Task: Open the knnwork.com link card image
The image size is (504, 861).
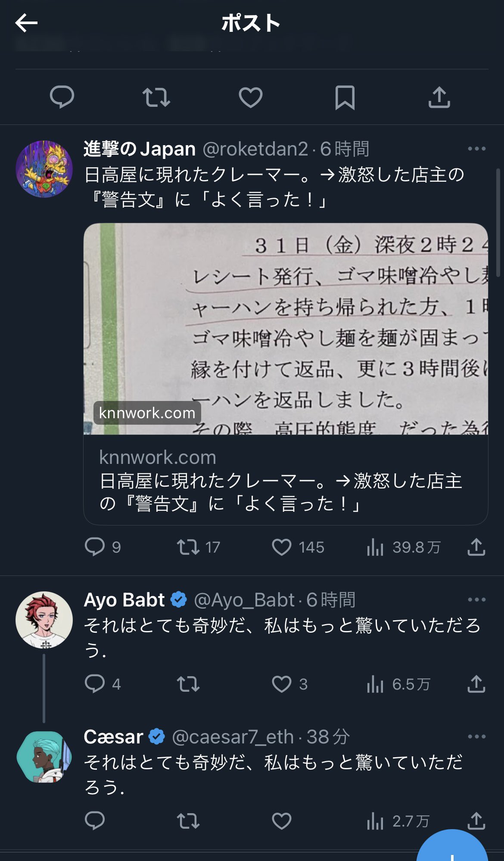Action: click(x=286, y=329)
